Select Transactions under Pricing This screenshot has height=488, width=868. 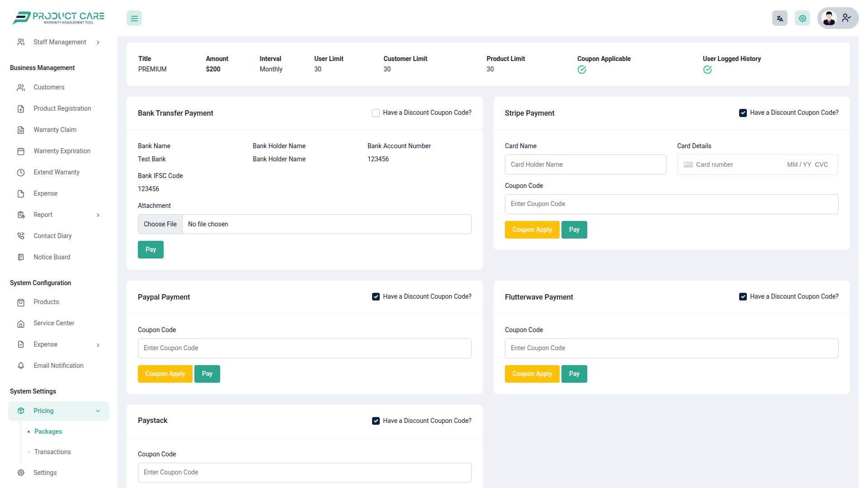pos(52,451)
